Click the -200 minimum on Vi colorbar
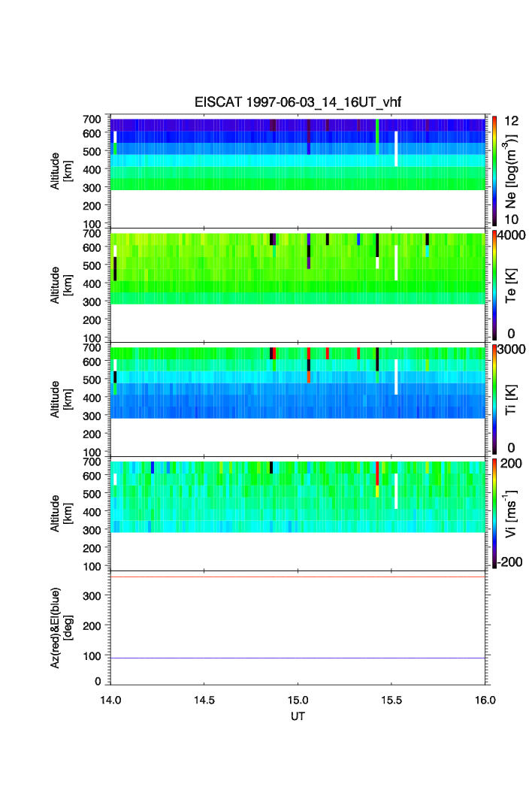The height and width of the screenshot is (799, 532). [510, 562]
